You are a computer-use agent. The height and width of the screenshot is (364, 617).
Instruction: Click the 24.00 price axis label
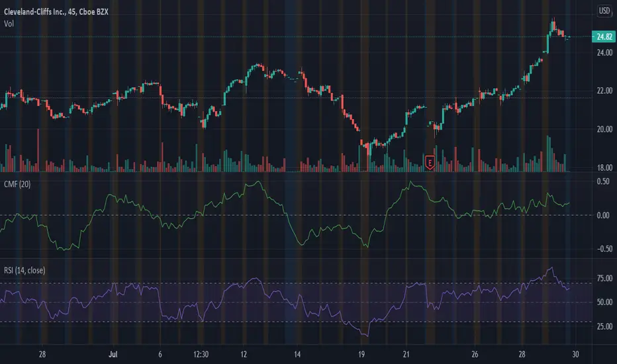tap(604, 52)
